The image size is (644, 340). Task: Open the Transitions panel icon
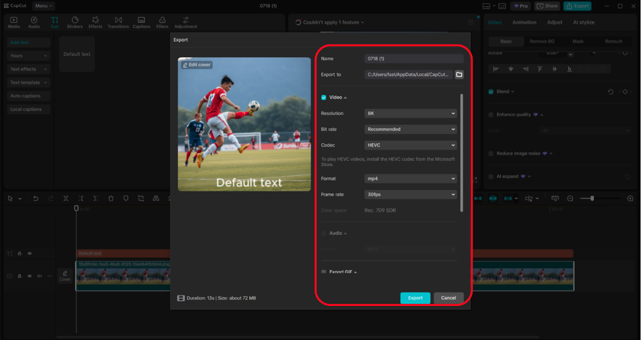(x=118, y=22)
